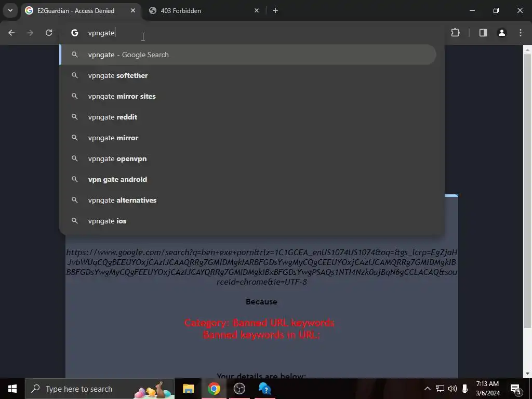Go back to previous page
Viewport: 532px width, 399px height.
tap(11, 33)
